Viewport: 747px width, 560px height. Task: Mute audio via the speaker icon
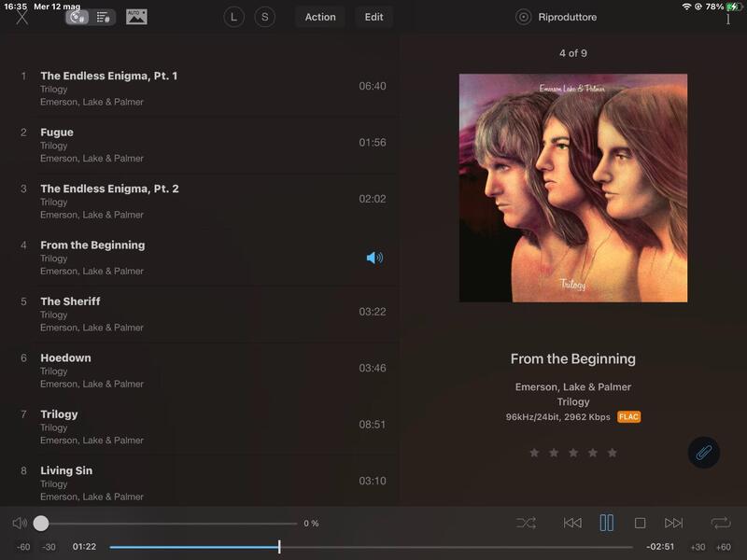coord(20,524)
